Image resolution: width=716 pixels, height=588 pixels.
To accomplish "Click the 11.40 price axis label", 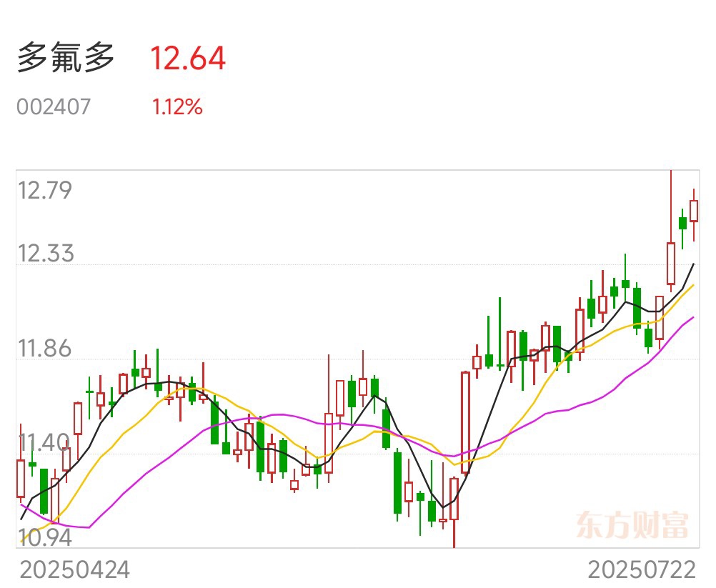I will point(44,443).
